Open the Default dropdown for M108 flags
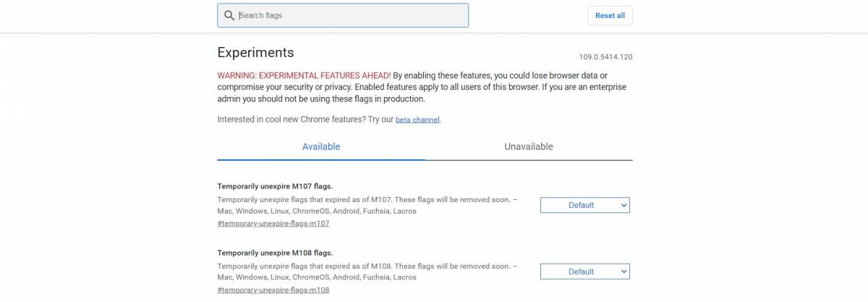The width and height of the screenshot is (868, 302). coord(584,272)
